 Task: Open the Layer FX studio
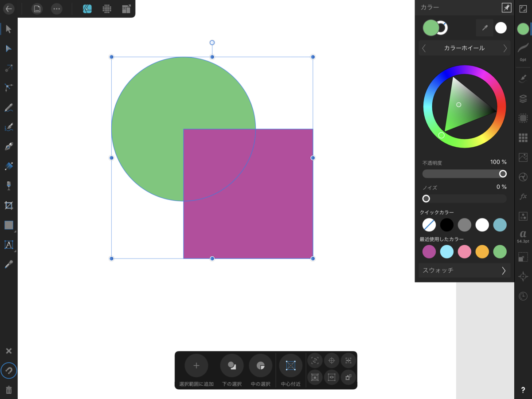(x=523, y=196)
